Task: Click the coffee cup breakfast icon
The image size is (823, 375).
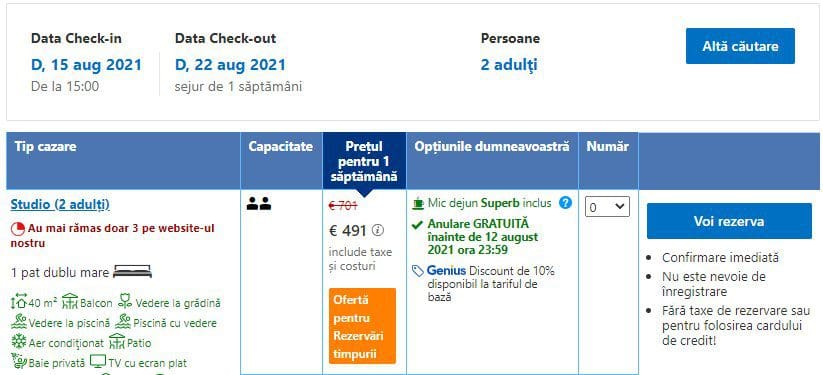Action: click(418, 203)
